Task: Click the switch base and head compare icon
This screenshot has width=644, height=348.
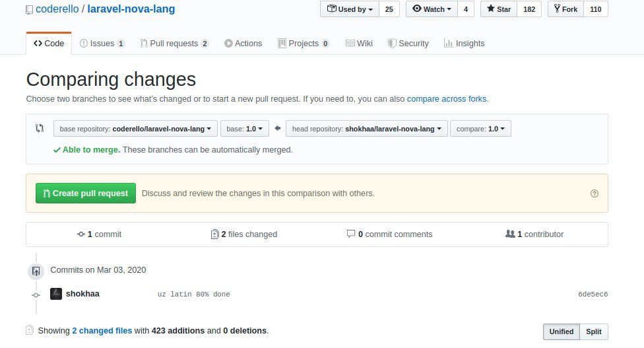Action: [x=40, y=128]
